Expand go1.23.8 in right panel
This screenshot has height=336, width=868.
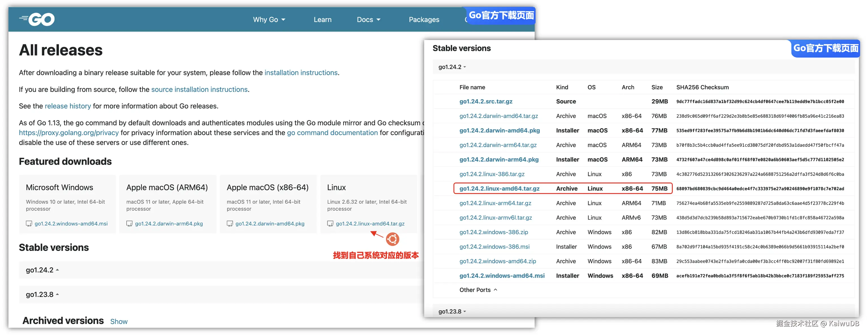click(452, 311)
